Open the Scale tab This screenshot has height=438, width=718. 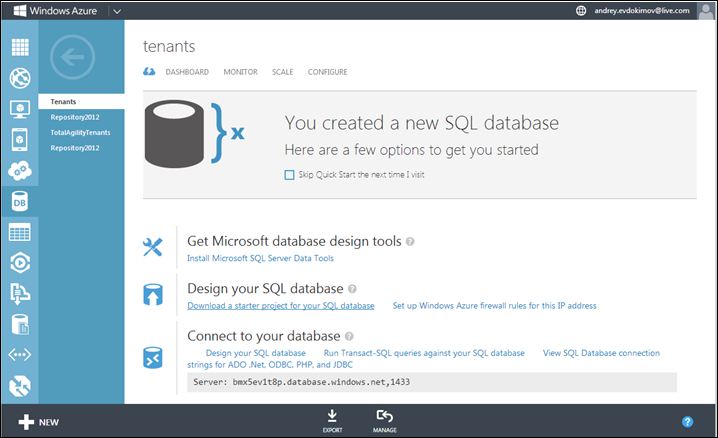282,72
